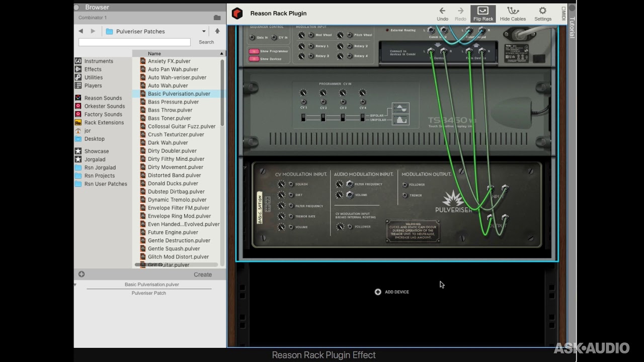Open the jor home folder
The width and height of the screenshot is (644, 362).
pos(88,131)
